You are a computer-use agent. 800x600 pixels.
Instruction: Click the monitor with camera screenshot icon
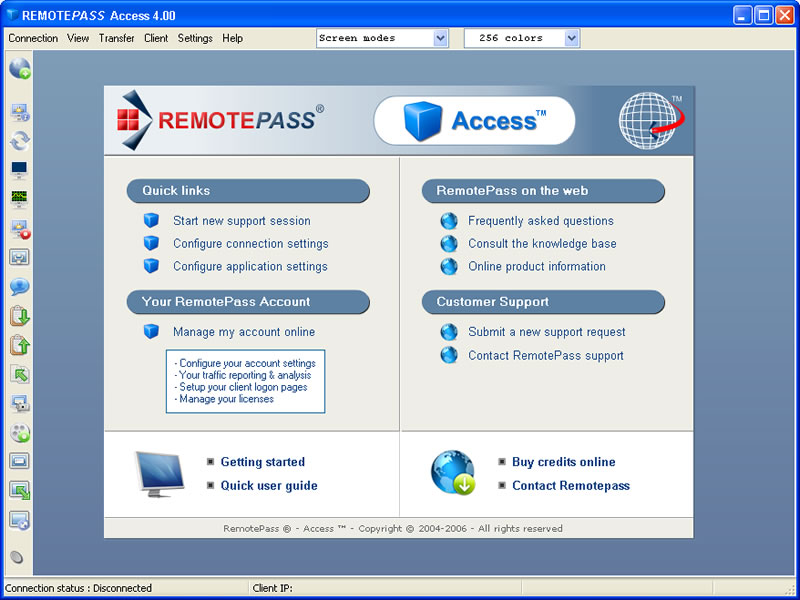point(20,403)
